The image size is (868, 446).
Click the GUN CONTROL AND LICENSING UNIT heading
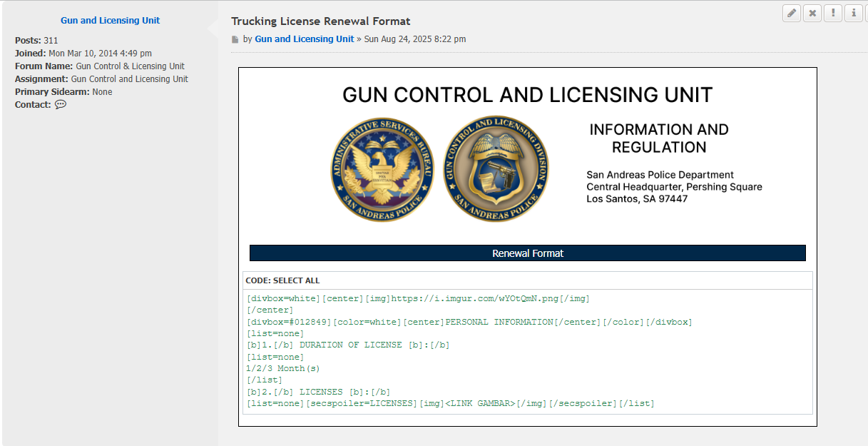[528, 95]
